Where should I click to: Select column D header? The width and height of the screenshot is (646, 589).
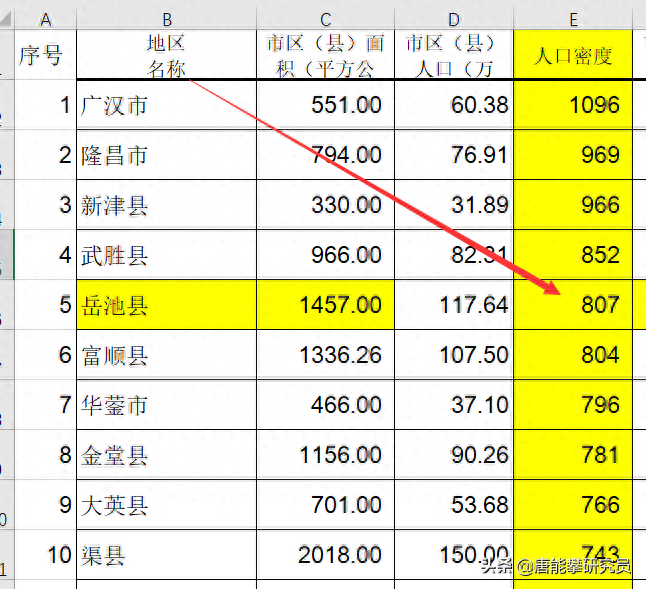[453, 19]
